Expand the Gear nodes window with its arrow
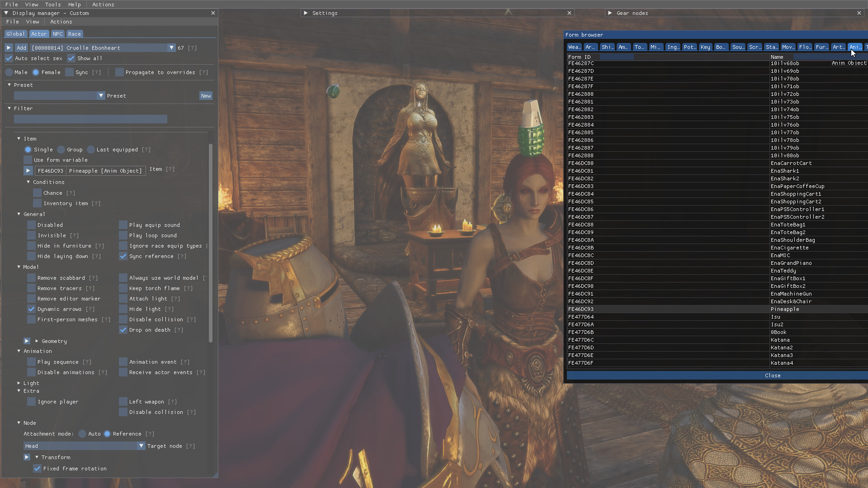868x488 pixels. [610, 13]
